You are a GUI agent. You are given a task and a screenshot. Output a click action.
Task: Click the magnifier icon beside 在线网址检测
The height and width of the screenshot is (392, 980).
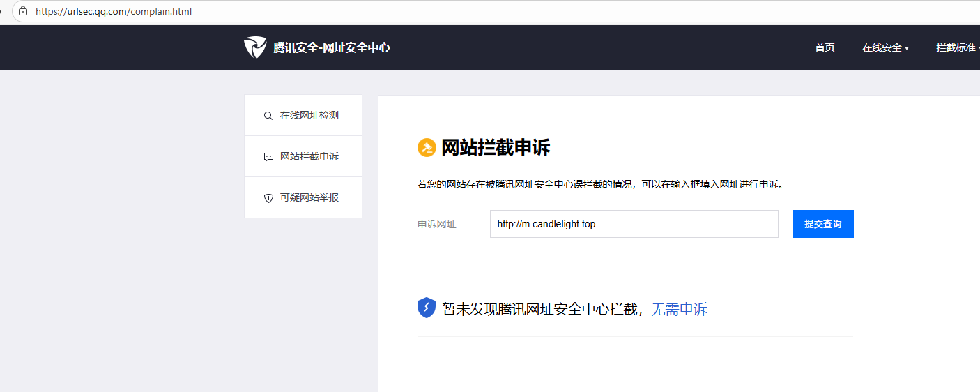point(268,116)
